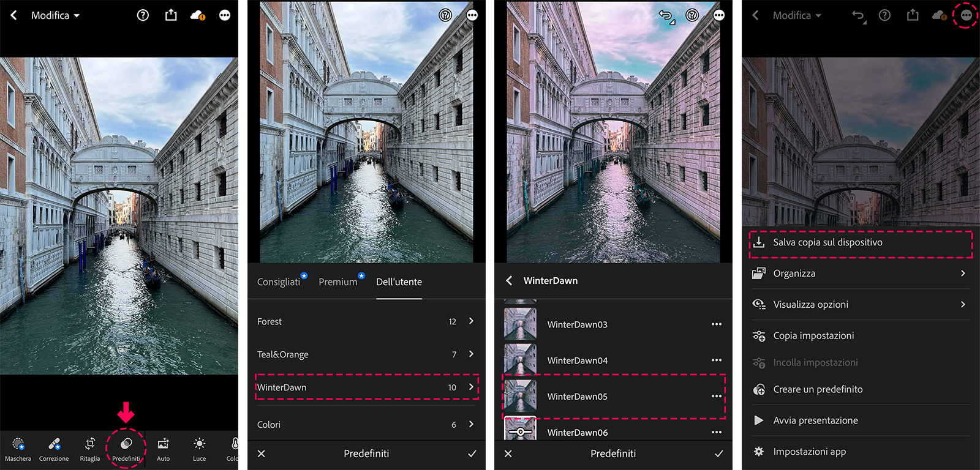Tap dimmed undo icon above the Salva copia menu

click(x=859, y=17)
